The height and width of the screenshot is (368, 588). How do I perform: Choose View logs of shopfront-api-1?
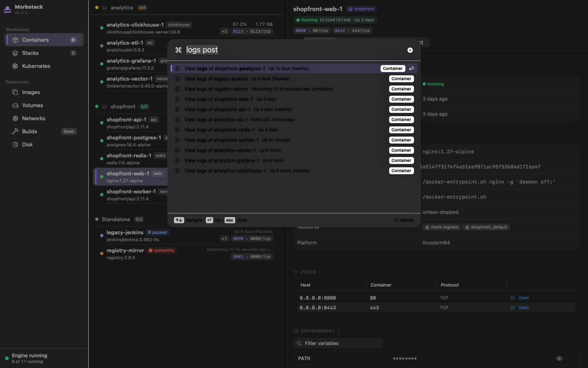(x=294, y=109)
